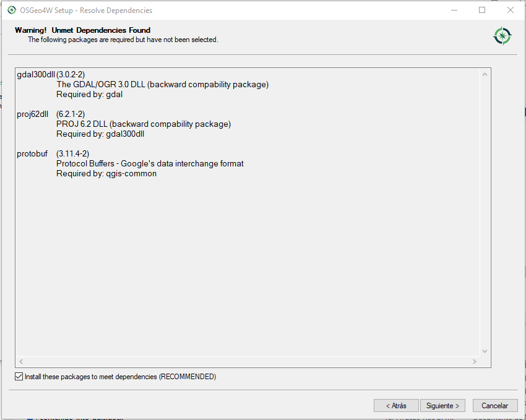Viewport: 526px width, 420px height.
Task: Click the version text (3.0.2-2)
Action: 71,74
